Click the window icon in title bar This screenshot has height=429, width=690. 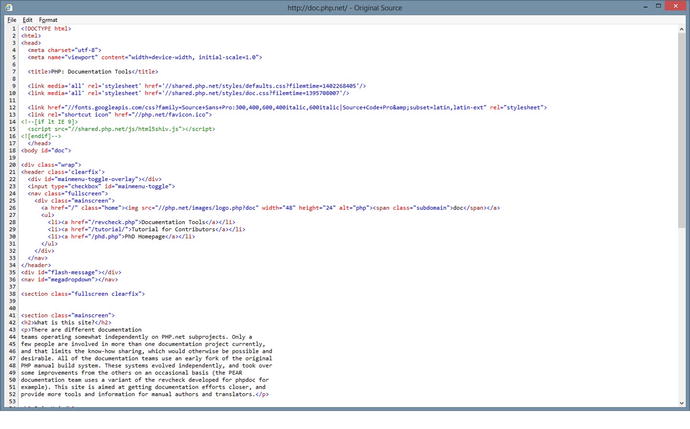coord(8,7)
